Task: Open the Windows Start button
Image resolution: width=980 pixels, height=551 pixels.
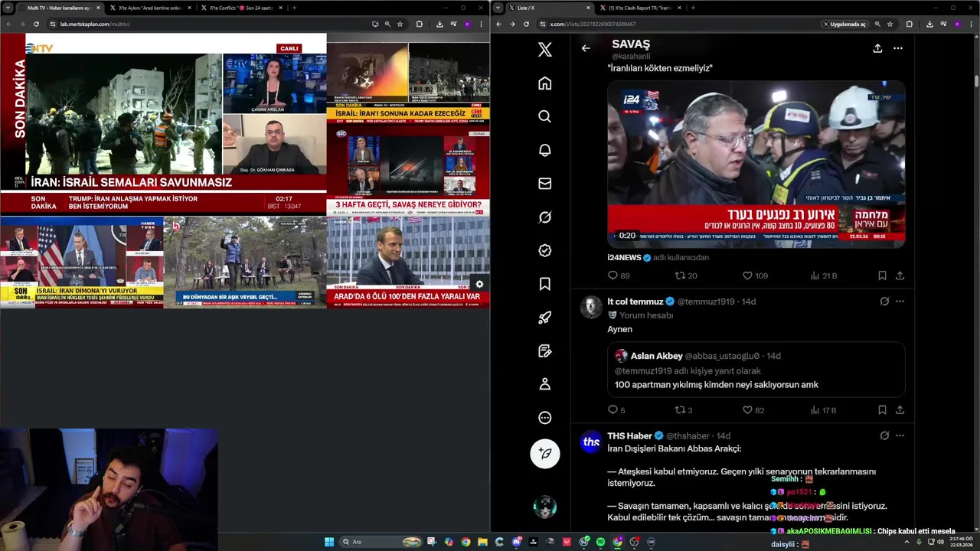Action: tap(329, 542)
